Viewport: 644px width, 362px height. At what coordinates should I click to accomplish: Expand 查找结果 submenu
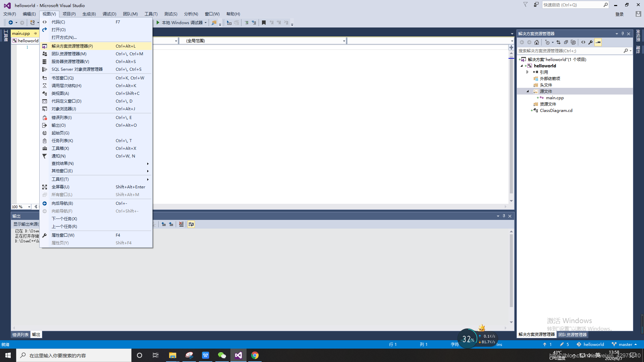tap(96, 164)
